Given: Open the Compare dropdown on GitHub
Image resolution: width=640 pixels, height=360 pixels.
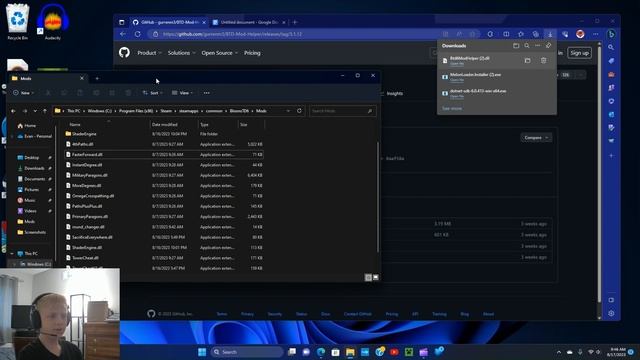Looking at the screenshot, I should click(536, 138).
